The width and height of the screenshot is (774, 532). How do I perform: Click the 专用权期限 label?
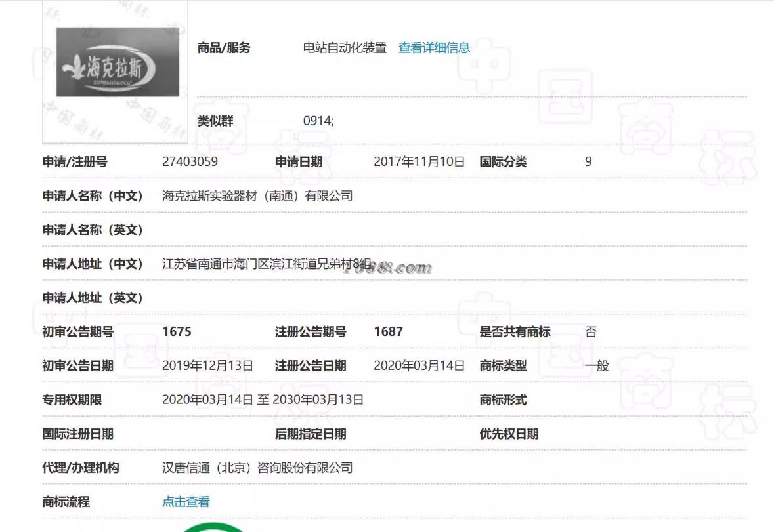[72, 400]
